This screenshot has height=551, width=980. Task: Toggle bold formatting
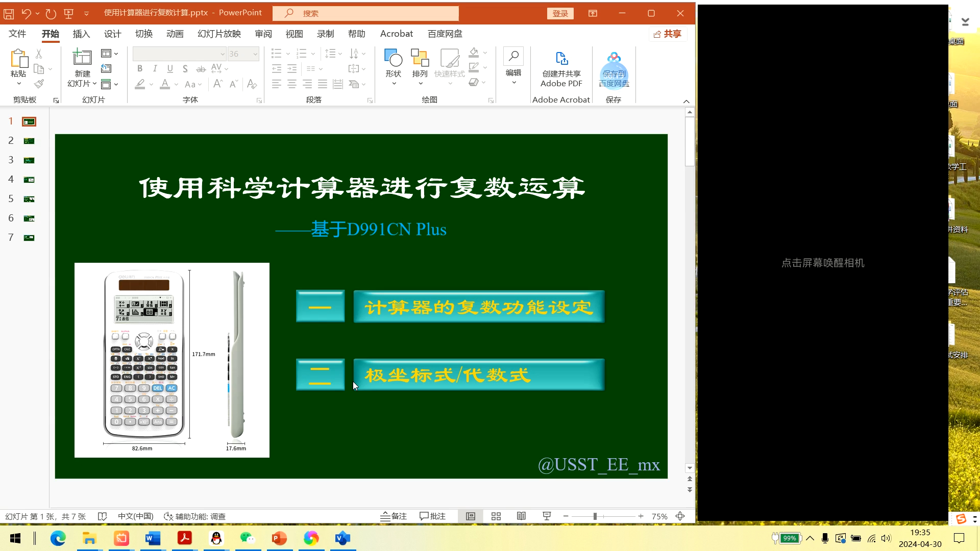pos(139,68)
